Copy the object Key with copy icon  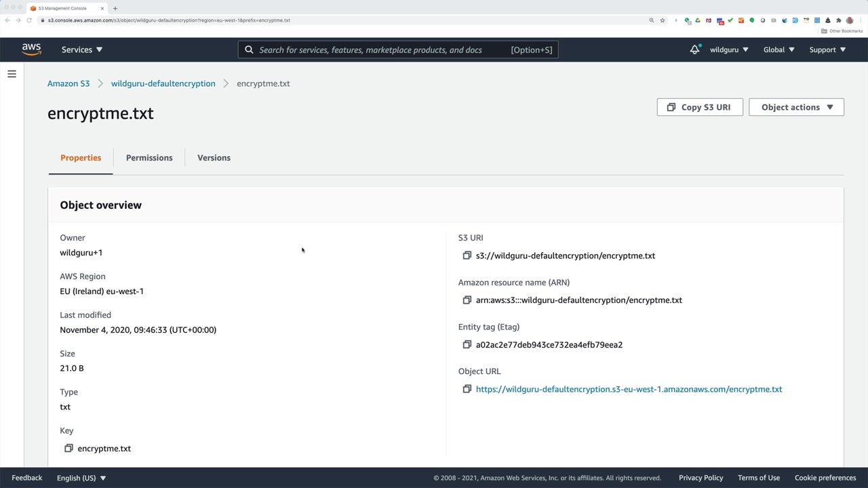pos(68,448)
